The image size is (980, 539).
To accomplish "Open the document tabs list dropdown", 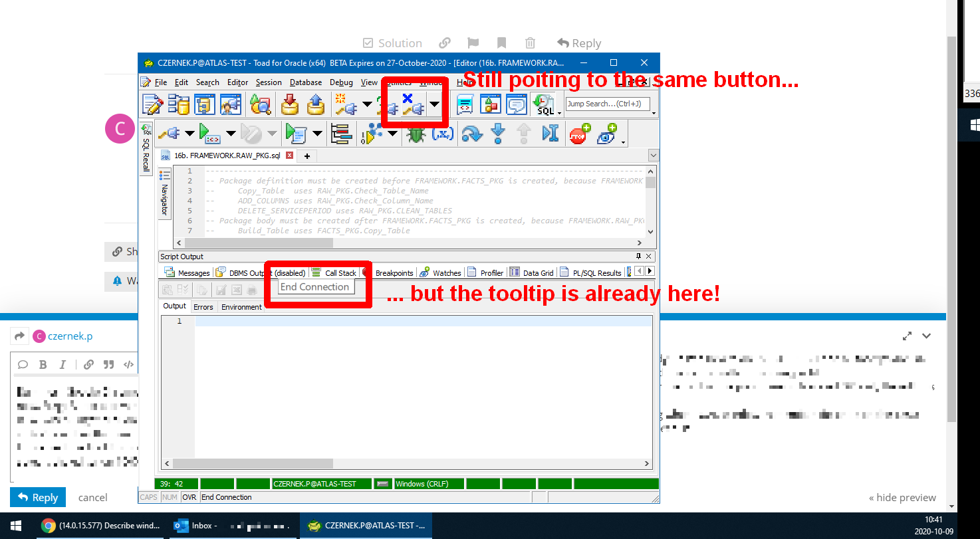I will point(653,156).
